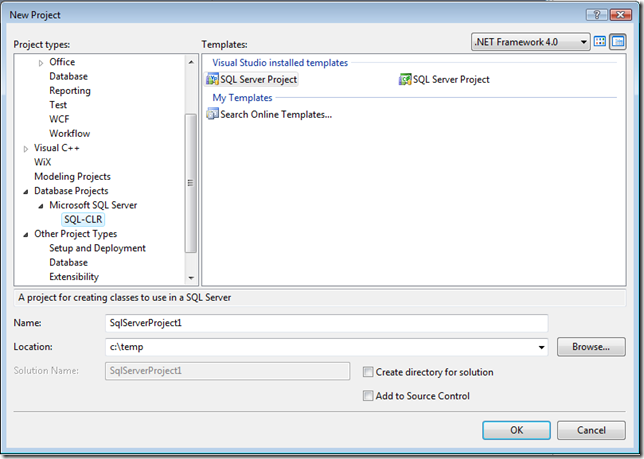Check Add to Source Control

(368, 396)
